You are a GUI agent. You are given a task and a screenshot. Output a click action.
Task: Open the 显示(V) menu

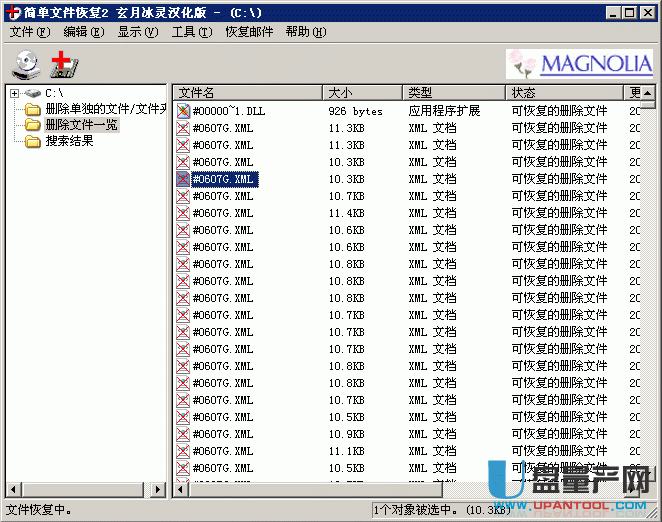138,32
